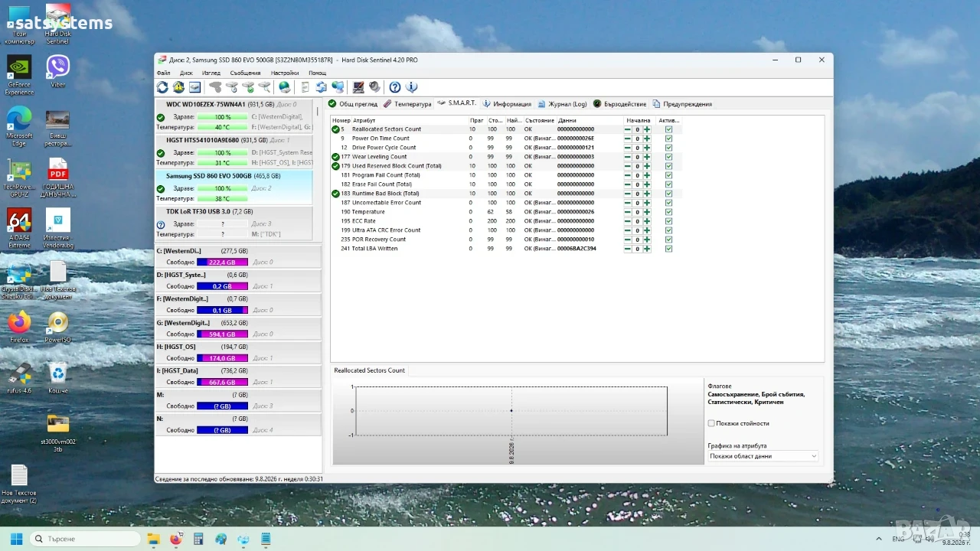The width and height of the screenshot is (980, 551).
Task: Open Firefox from the taskbar
Action: point(175,539)
